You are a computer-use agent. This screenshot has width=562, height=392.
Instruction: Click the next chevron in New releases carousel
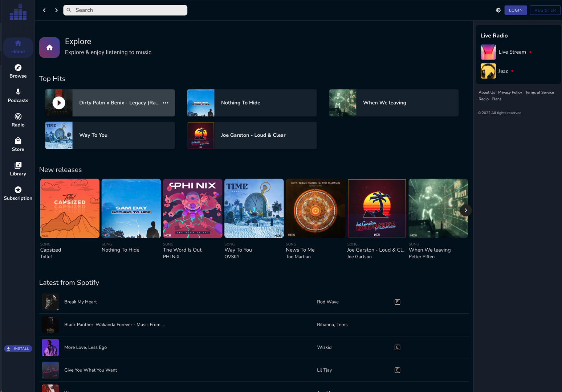pos(466,210)
